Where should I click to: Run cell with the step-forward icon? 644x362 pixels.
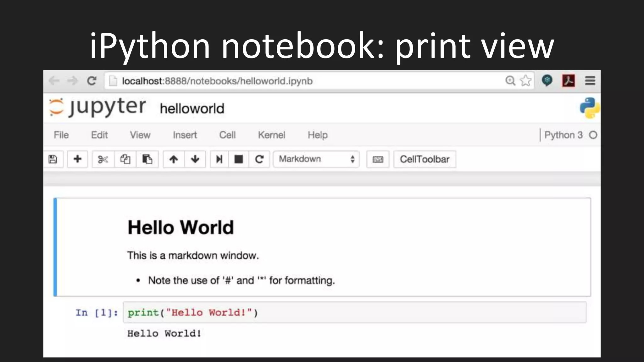pos(219,159)
